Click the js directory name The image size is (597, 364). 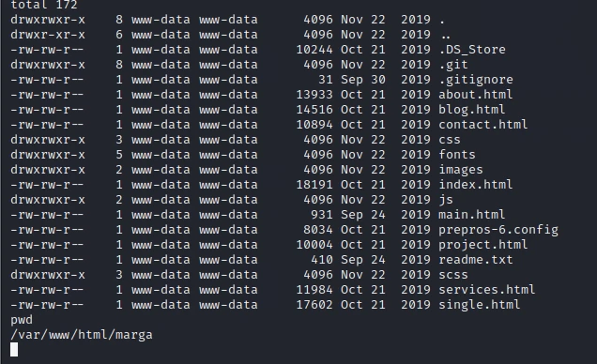point(446,200)
